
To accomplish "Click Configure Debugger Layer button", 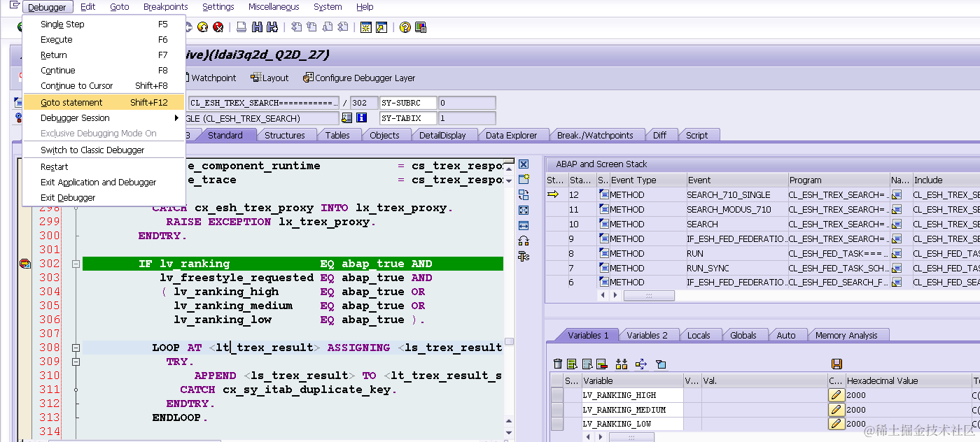I will tap(359, 78).
